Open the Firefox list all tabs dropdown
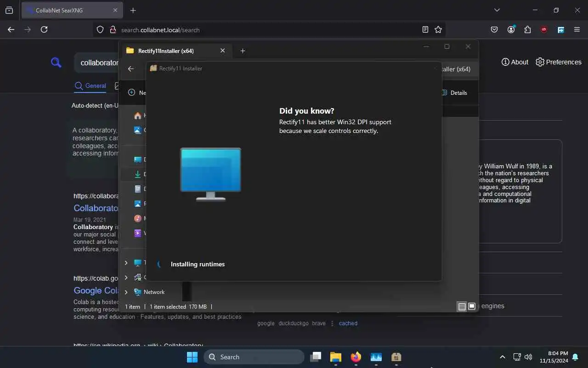Viewport: 588px width, 368px height. (x=497, y=10)
